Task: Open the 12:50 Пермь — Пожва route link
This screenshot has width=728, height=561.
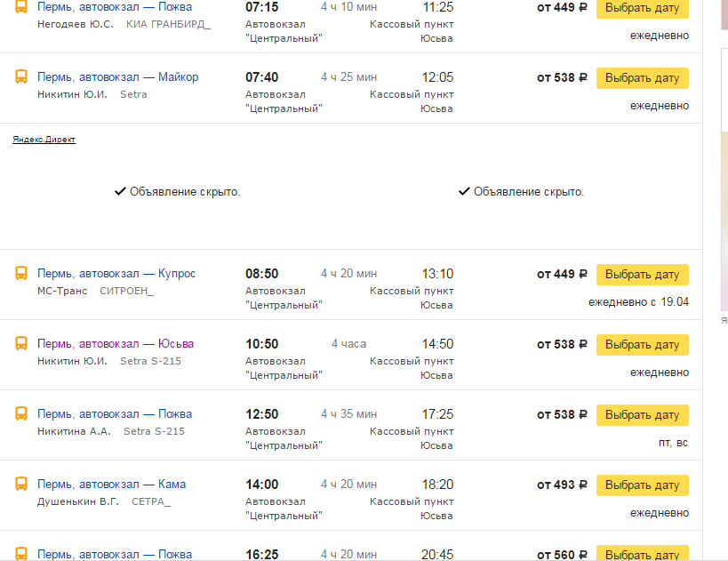Action: tap(114, 414)
